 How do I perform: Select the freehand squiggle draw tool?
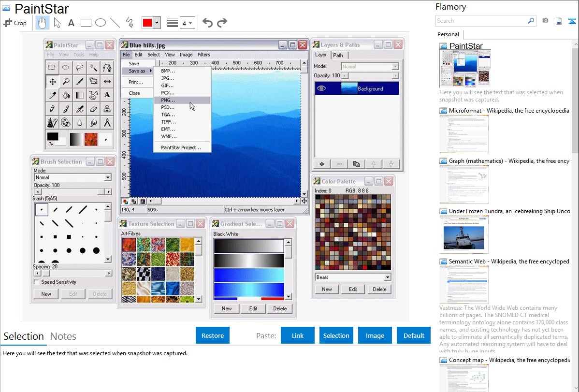pos(130,23)
